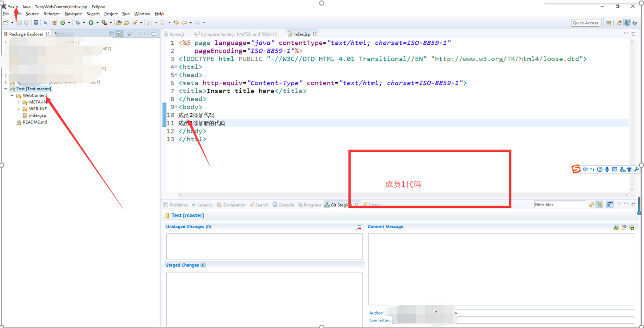Click the Git Staging refresh icon
The height and width of the screenshot is (328, 644).
(x=591, y=204)
